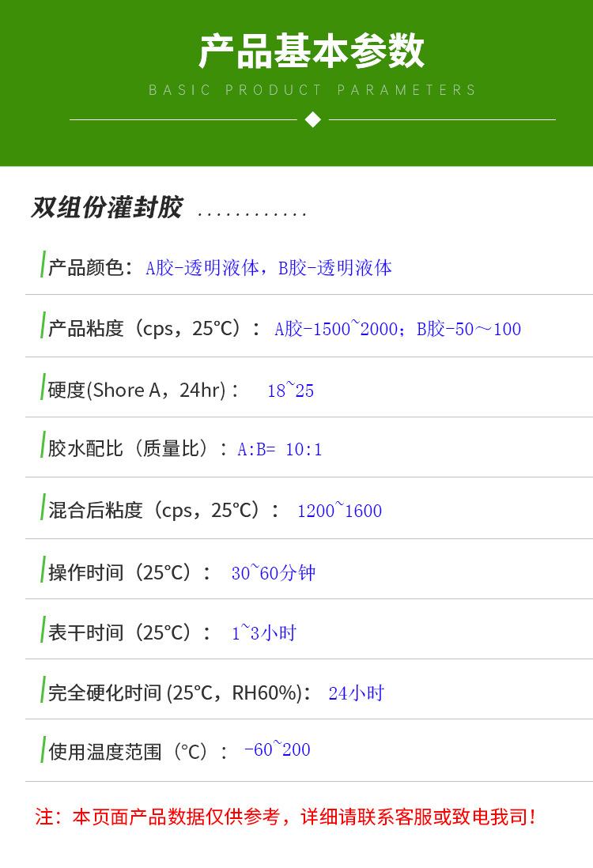Screen dimensions: 593x868
Task: Click the mix ratio value A:B= 10:1
Action: [x=280, y=450]
